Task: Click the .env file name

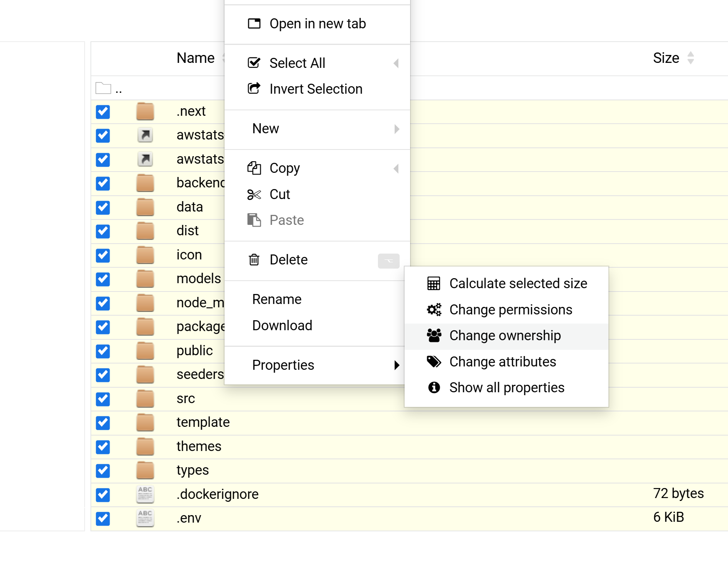Action: coord(189,518)
